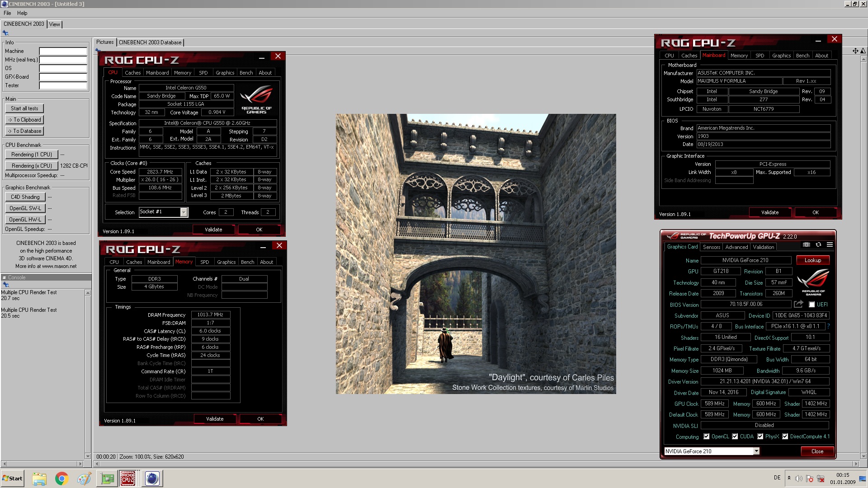Toggle the DirectCompute 4.1 checkbox
The image size is (868, 488).
point(785,436)
